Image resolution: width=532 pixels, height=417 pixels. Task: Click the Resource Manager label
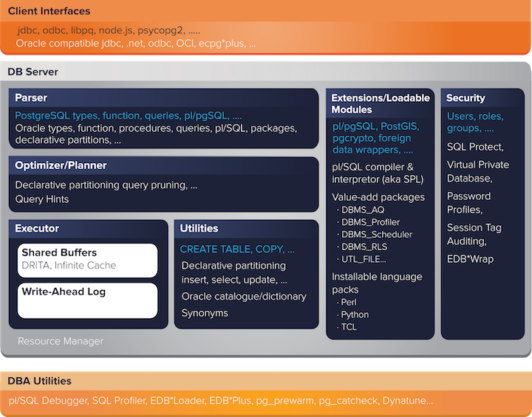pyautogui.click(x=61, y=341)
